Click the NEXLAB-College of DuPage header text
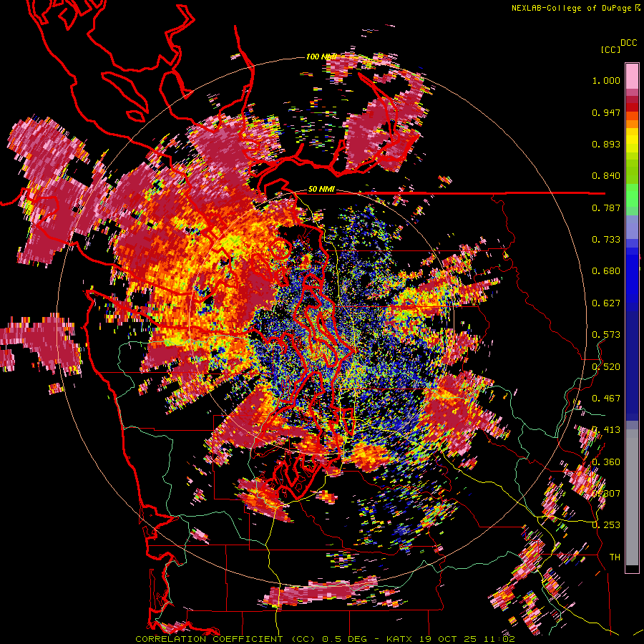The height and width of the screenshot is (644, 644). 576,8
